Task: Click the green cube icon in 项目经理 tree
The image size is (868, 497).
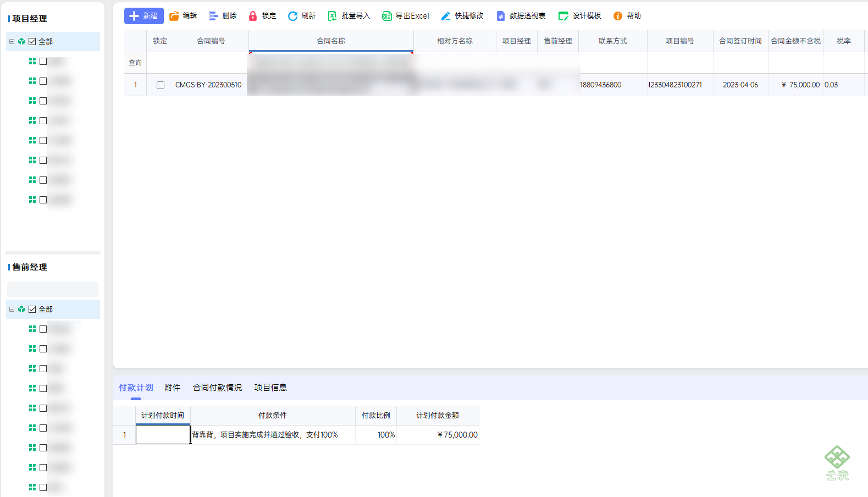Action: [21, 41]
